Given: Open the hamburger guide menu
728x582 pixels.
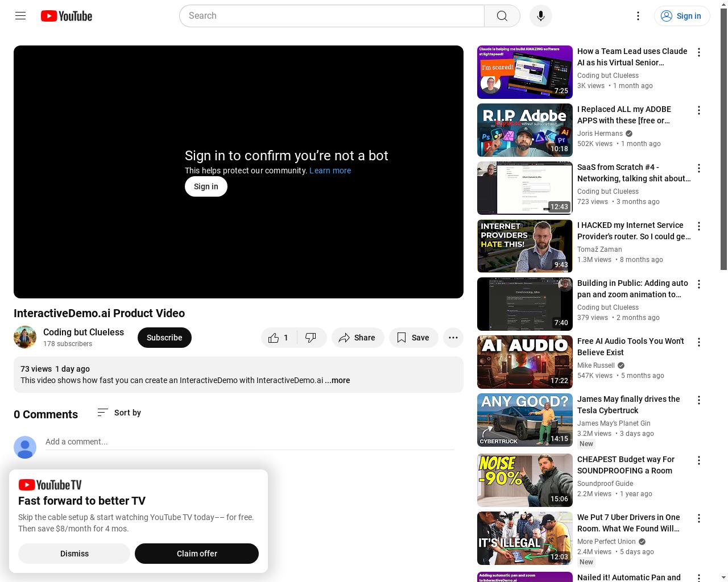Looking at the screenshot, I should pos(20,16).
